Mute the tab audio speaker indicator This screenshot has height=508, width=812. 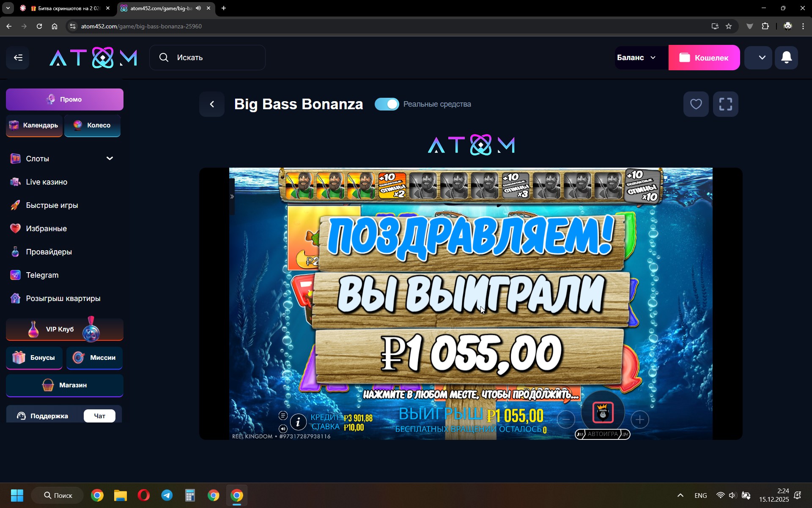click(198, 8)
